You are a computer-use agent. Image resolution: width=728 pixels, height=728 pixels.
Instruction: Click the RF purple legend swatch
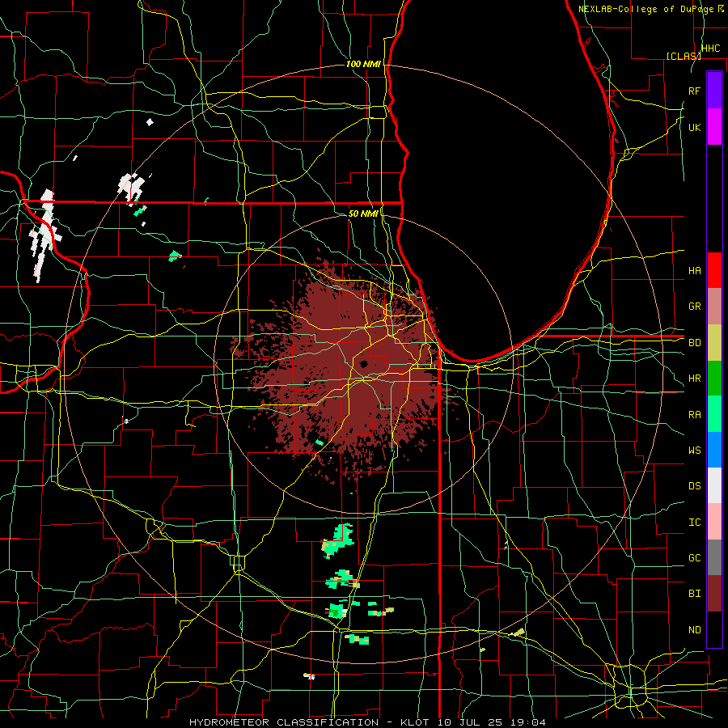pos(714,91)
